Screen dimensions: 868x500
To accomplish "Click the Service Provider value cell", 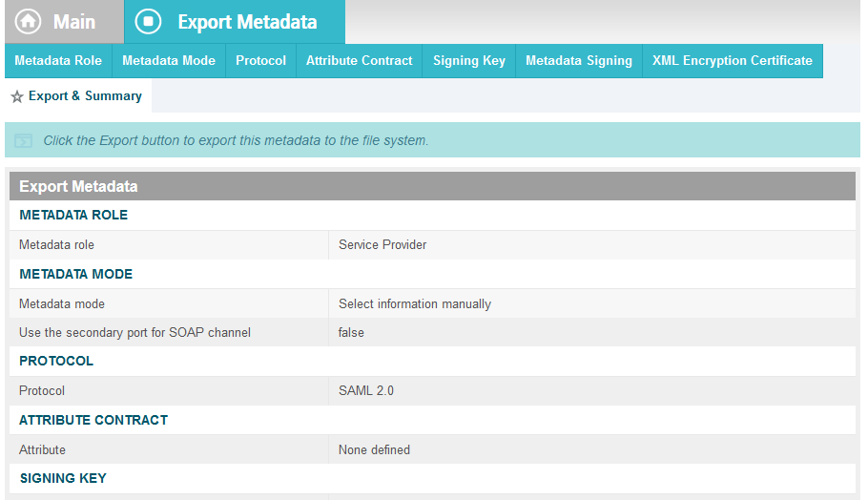I will [591, 244].
